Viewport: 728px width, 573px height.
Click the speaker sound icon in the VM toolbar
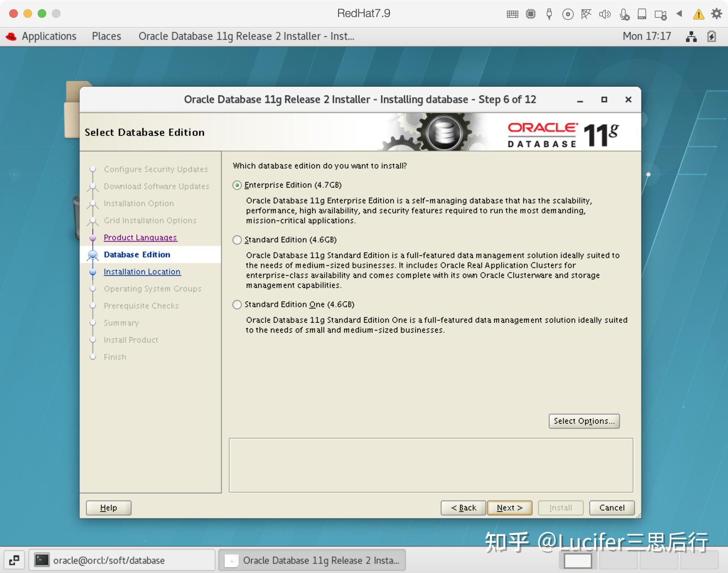(605, 14)
